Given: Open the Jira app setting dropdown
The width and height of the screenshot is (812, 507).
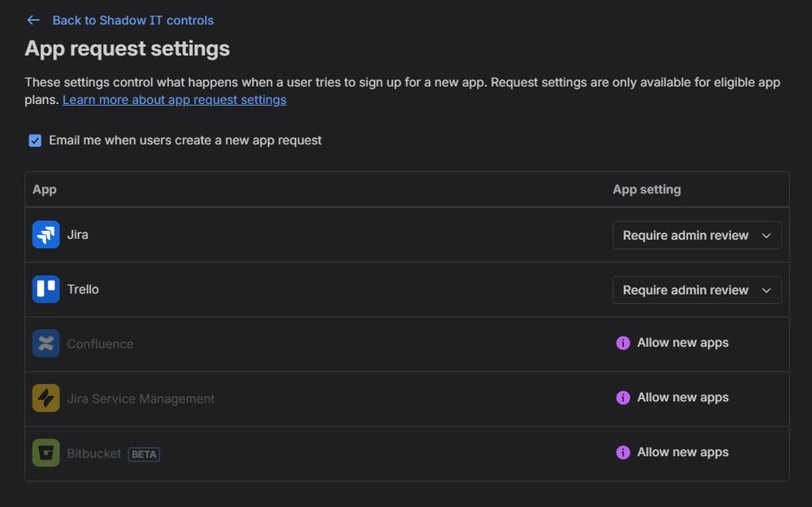Looking at the screenshot, I should point(697,235).
